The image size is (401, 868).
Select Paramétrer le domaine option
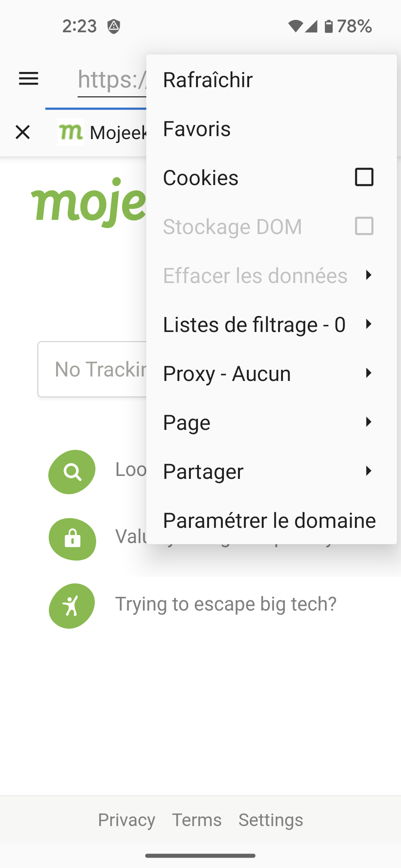pos(270,520)
